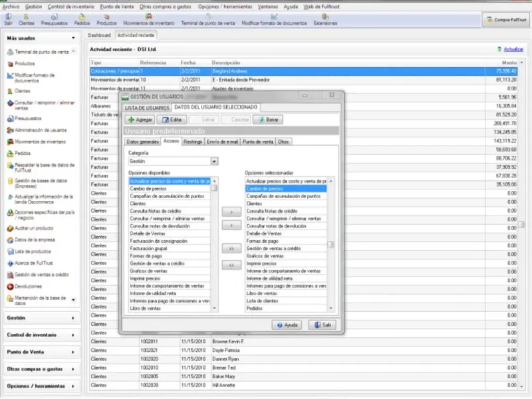532x399 pixels.
Task: Click Comprar FullTrust button
Action: 507,20
